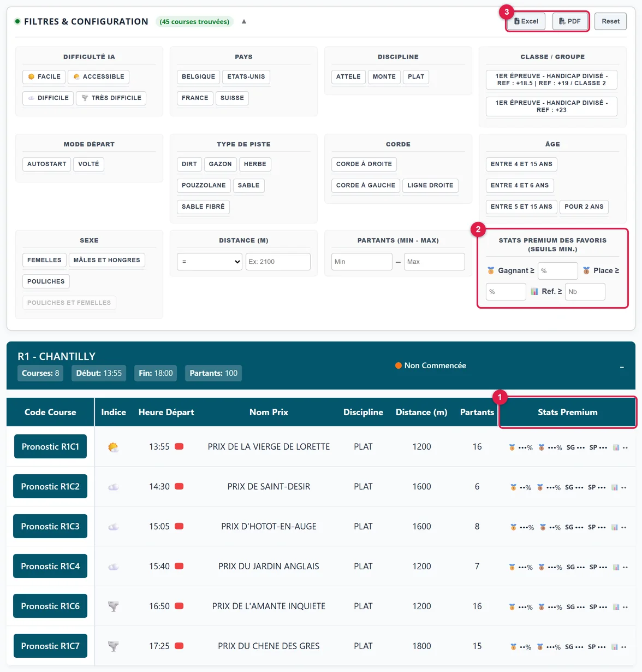Click the Heure Départ column header

(167, 412)
